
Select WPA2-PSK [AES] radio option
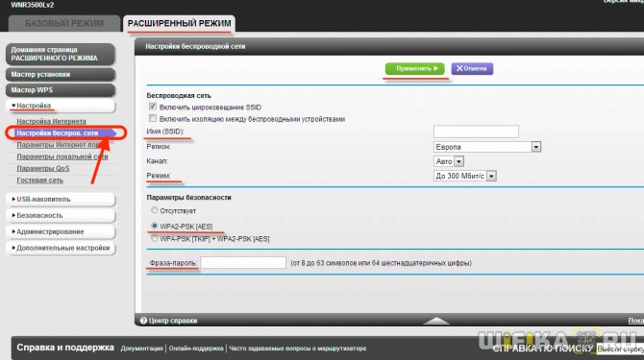(155, 226)
